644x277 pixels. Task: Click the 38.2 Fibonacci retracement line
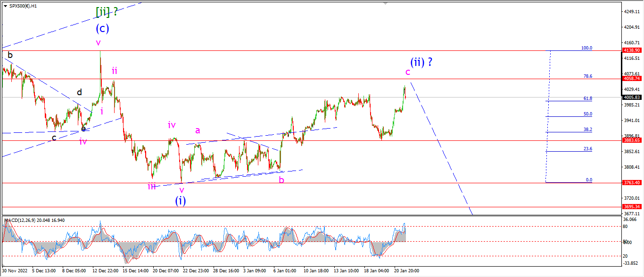tap(569, 132)
